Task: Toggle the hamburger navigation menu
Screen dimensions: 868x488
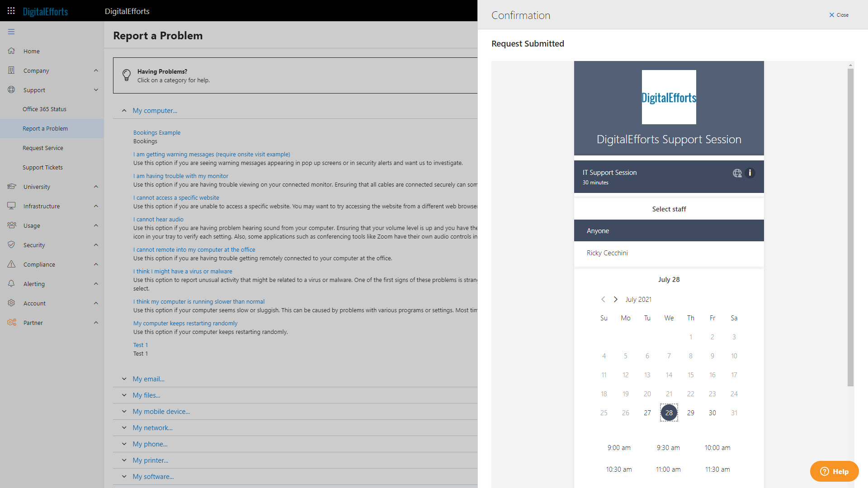Action: 11,32
